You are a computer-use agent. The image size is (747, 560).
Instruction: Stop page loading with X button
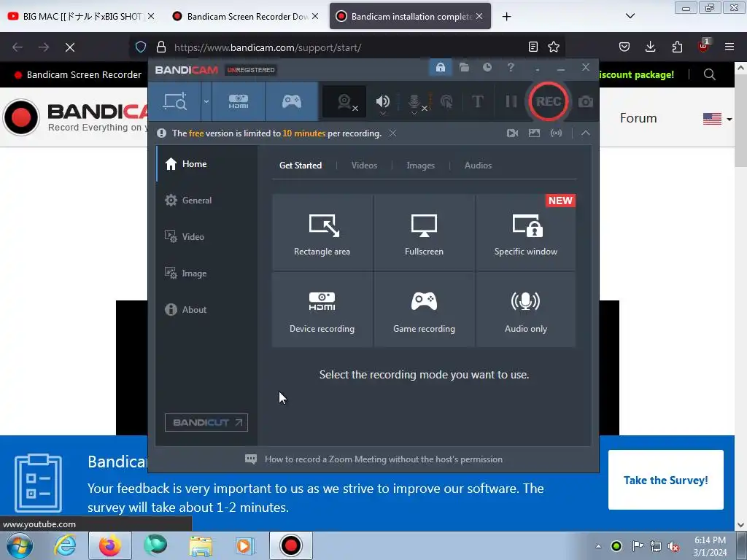[69, 47]
